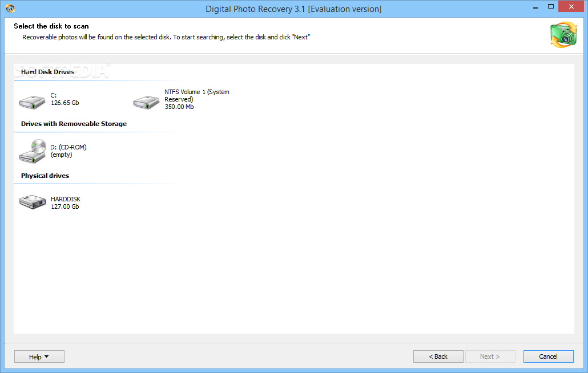Maximize the Digital Photo Recovery window
This screenshot has height=373, width=588.
[551, 7]
